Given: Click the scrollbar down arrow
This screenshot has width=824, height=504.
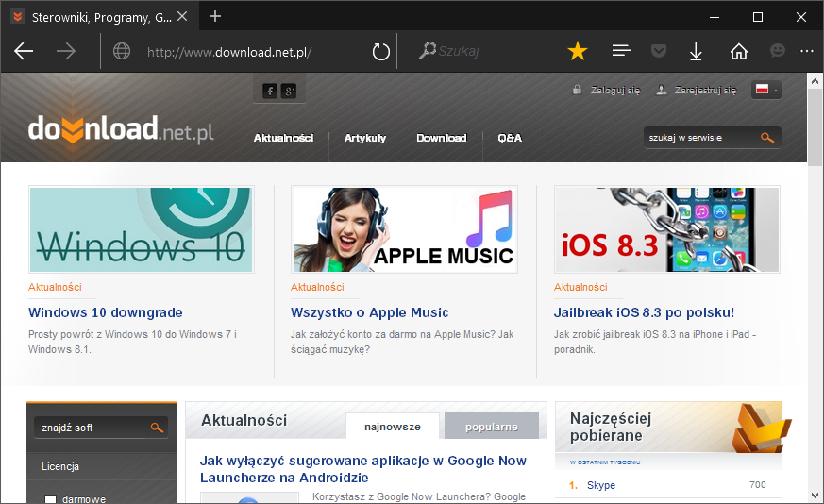Looking at the screenshot, I should click(x=815, y=496).
